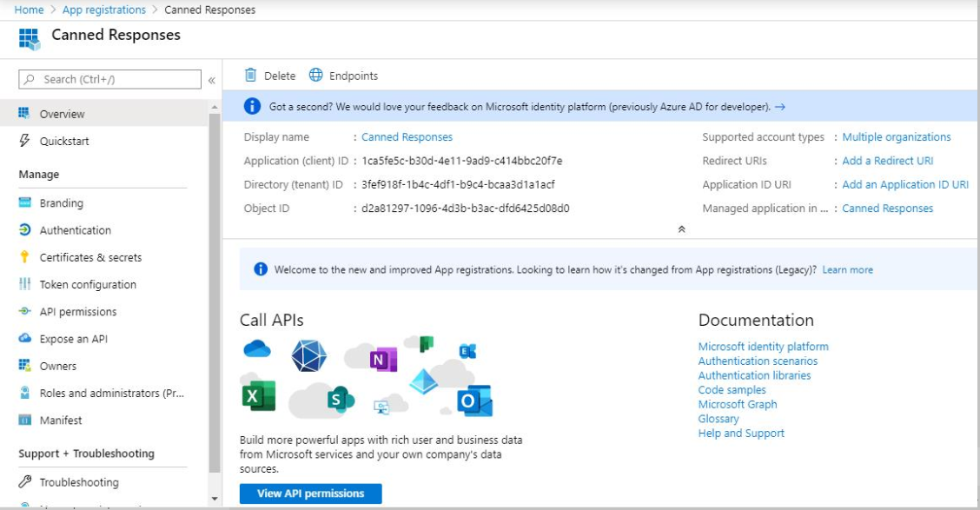Open Code samples documentation link

(732, 389)
